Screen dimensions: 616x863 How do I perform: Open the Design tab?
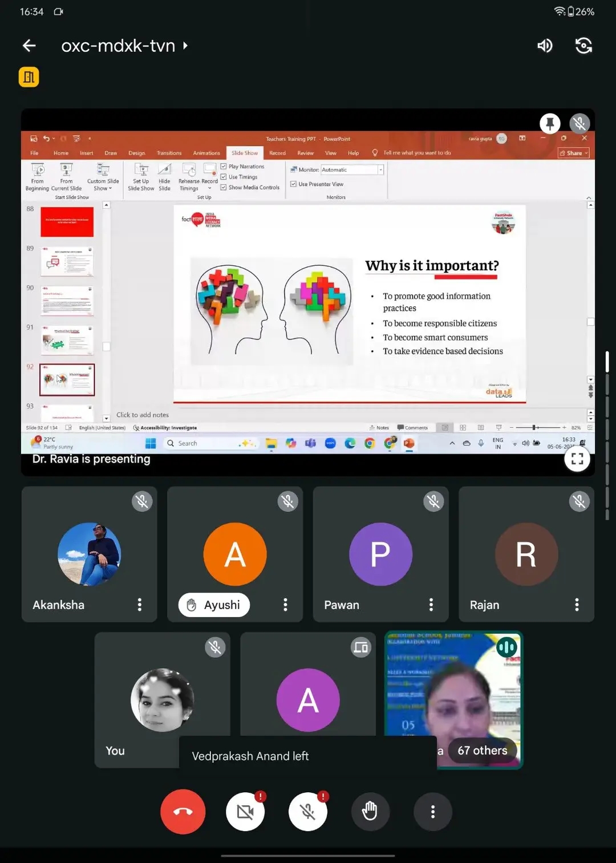(x=137, y=153)
